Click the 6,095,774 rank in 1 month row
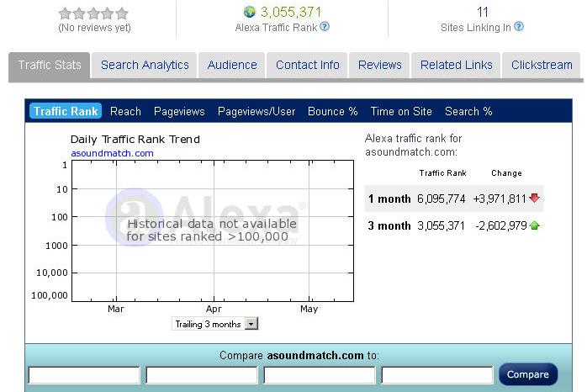This screenshot has height=392, width=587. 442,199
